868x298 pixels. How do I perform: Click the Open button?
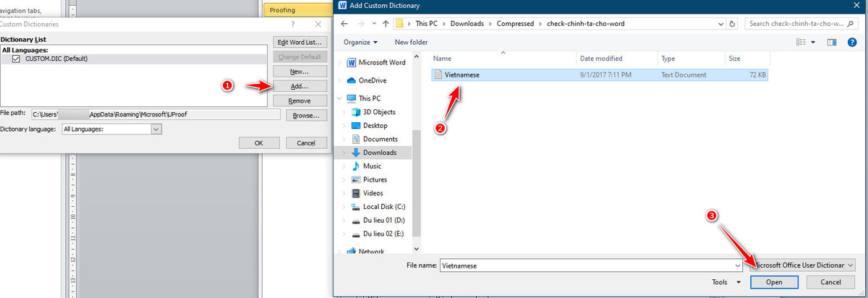[774, 282]
